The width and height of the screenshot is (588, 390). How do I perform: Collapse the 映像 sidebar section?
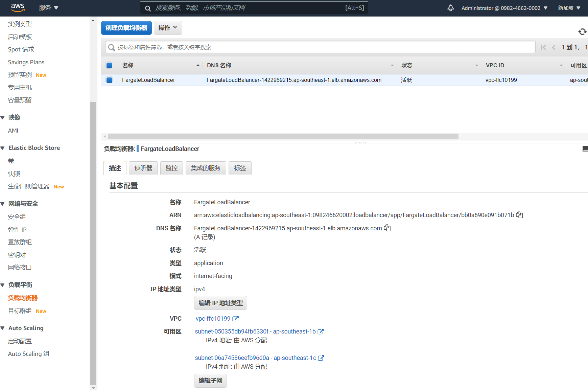pos(3,118)
